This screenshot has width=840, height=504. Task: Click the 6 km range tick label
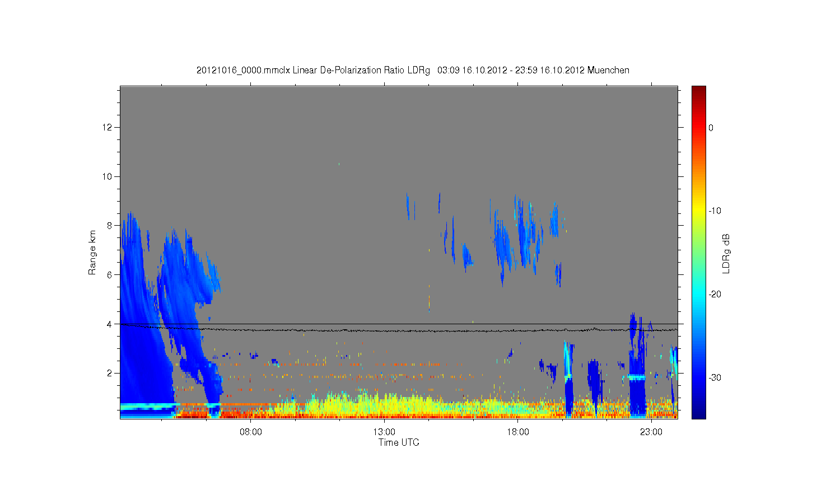[110, 274]
